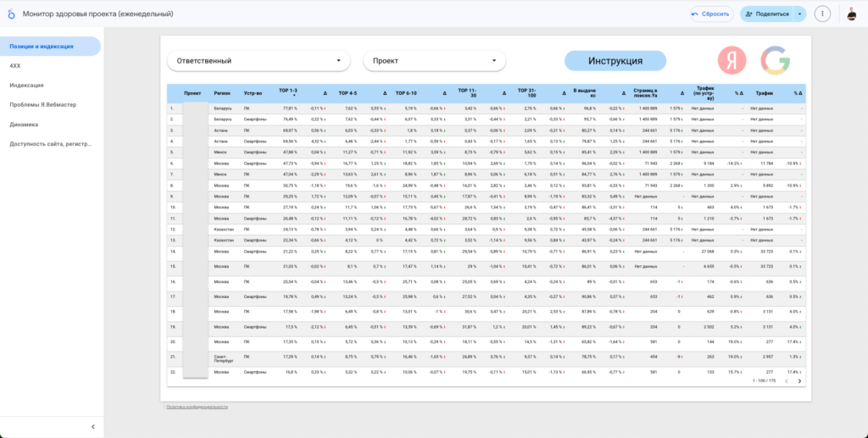Click the red Yandex 'Я' icon
The height and width of the screenshot is (438, 868).
pyautogui.click(x=732, y=61)
